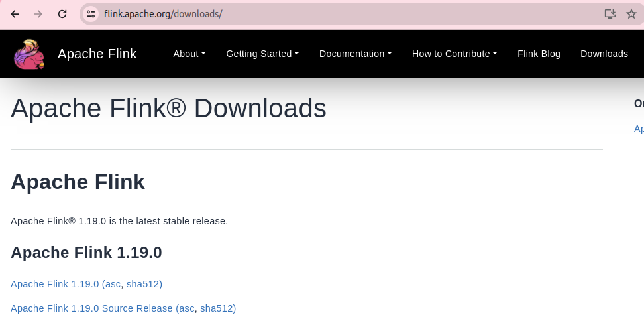Screen dimensions: 644x327
Task: Open asc signature for 1.19.0 Source Release
Action: click(x=186, y=308)
